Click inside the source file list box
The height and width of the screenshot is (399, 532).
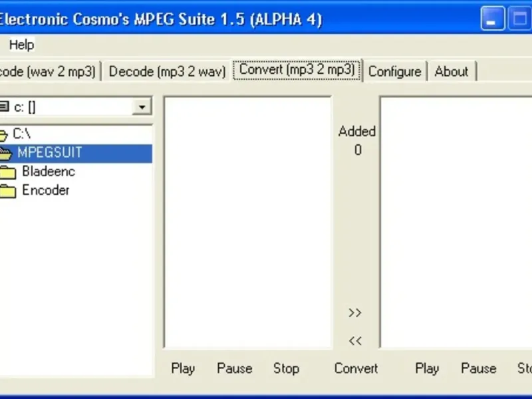tap(247, 223)
